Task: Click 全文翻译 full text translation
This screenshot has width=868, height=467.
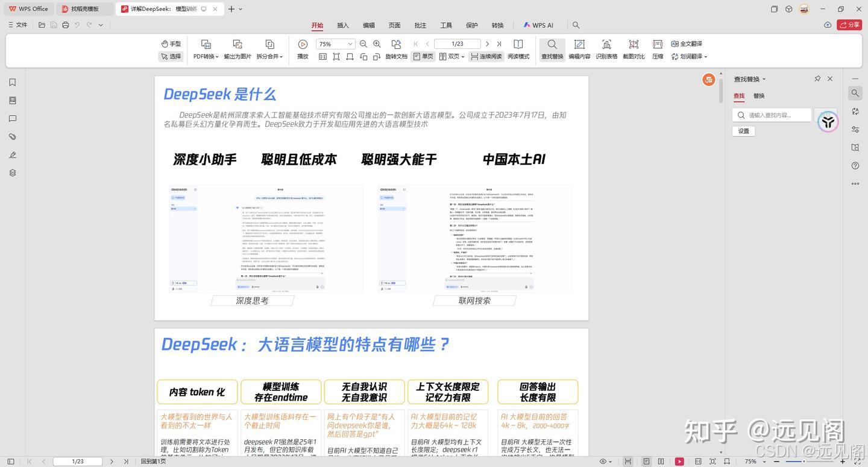Action: click(x=687, y=43)
